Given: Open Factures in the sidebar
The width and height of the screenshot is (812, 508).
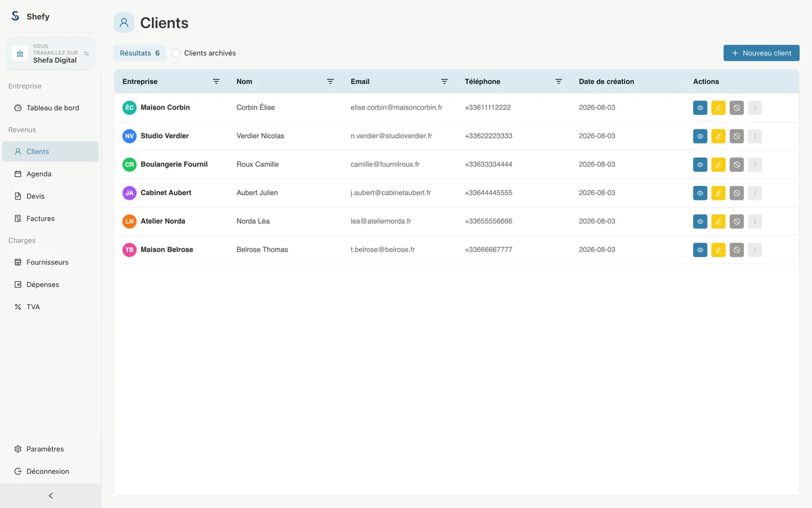Looking at the screenshot, I should 50,219.
